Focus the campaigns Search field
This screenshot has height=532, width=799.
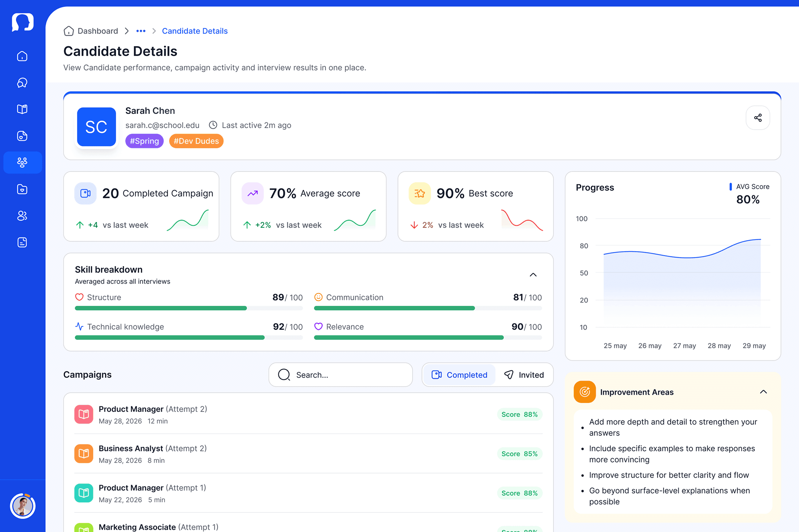(341, 375)
